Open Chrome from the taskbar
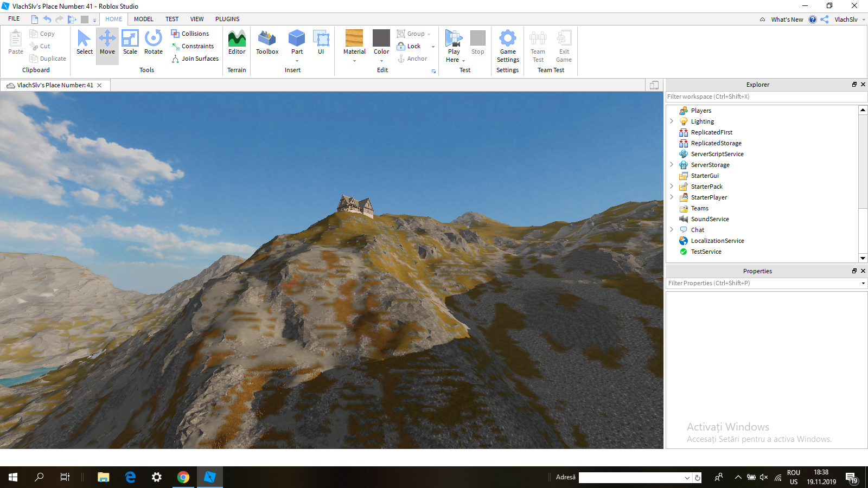 [x=183, y=477]
